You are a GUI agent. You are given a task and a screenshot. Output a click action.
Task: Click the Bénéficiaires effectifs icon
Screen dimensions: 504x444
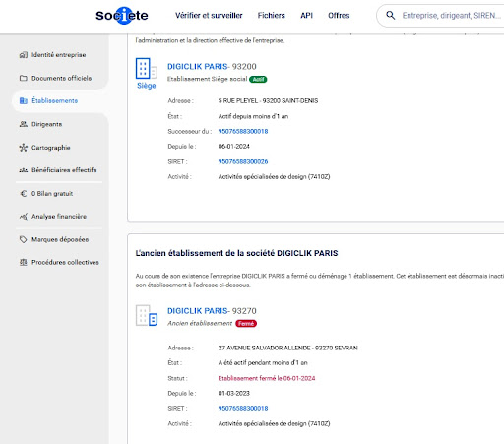point(24,170)
